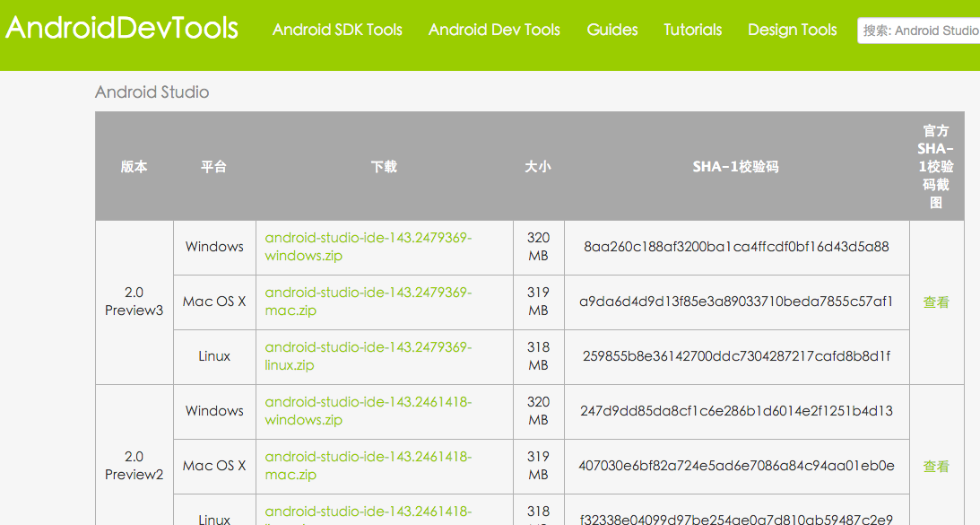Click the 下载 column header
Viewport: 980px width, 525px height.
[384, 166]
